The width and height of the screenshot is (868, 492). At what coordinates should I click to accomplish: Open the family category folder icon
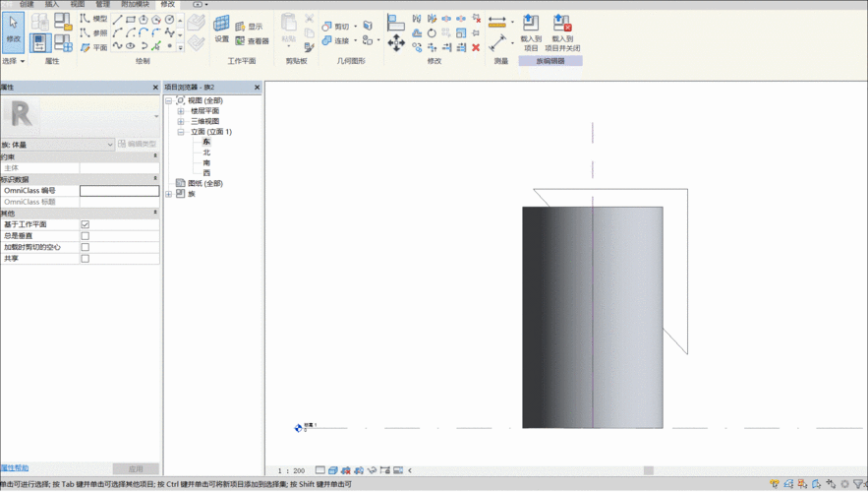point(63,22)
